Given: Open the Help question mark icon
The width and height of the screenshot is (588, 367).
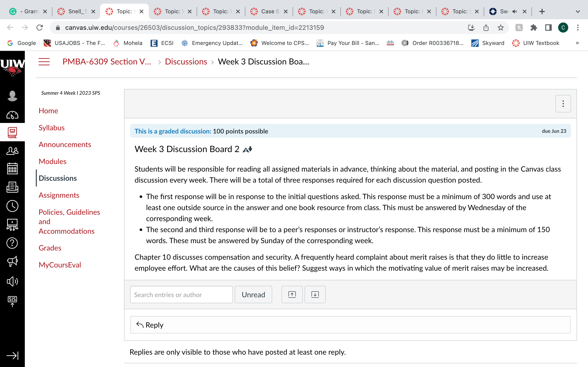Looking at the screenshot, I should (12, 243).
